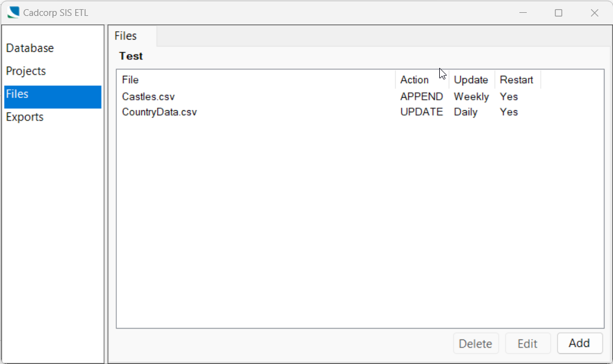
Task: Maximize the Cadcorp SIS ETL window
Action: point(558,13)
